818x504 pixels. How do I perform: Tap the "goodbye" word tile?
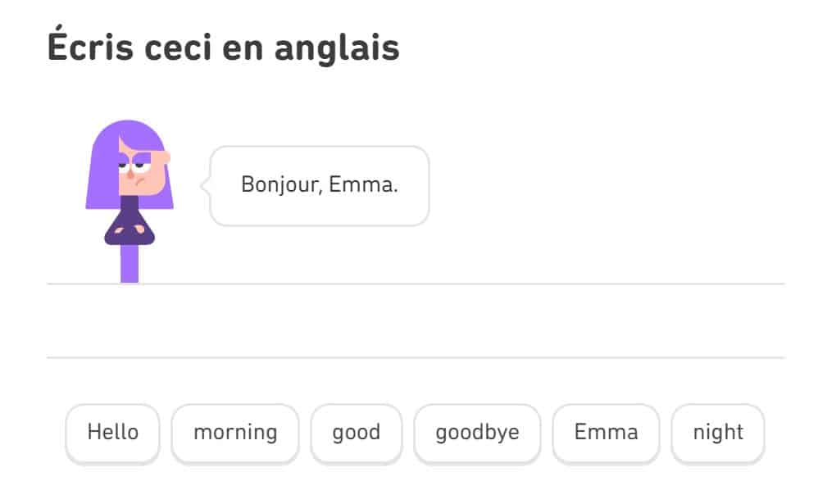tap(477, 433)
